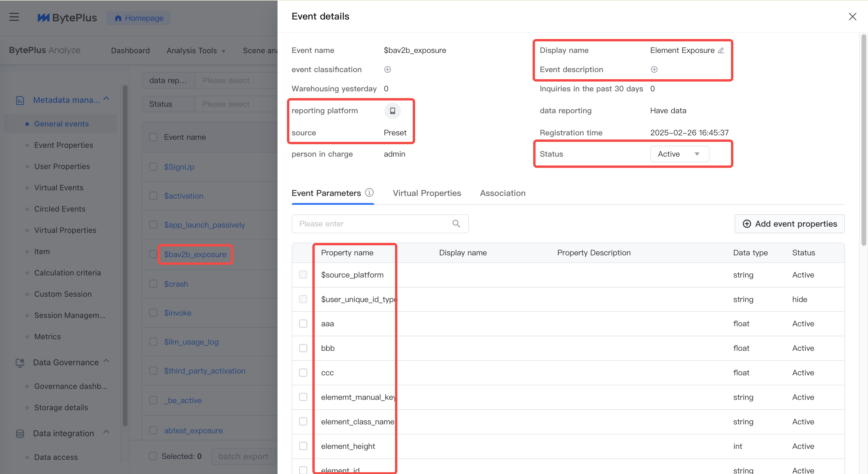868x474 pixels.
Task: Click the property search magnifier icon
Action: pyautogui.click(x=456, y=224)
